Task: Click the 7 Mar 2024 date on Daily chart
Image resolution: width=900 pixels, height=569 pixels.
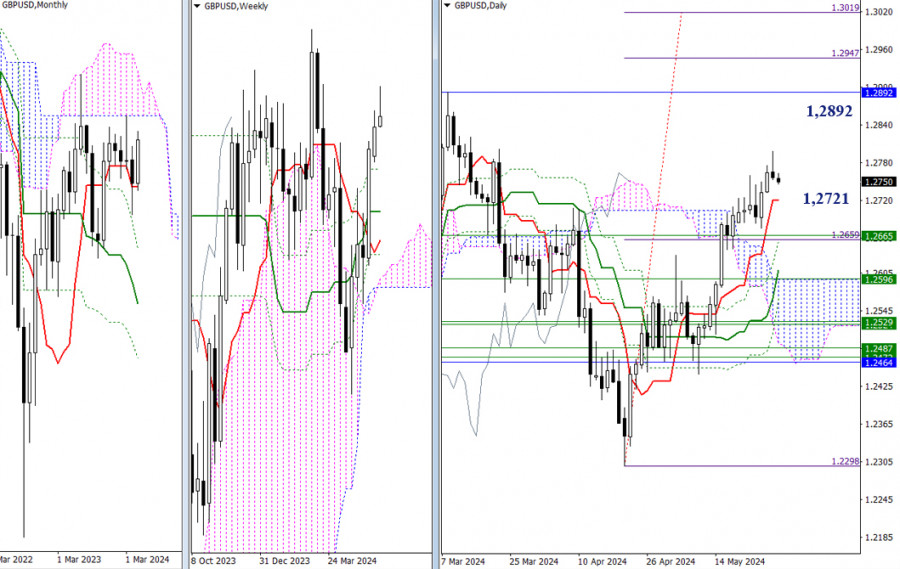Action: (x=463, y=562)
